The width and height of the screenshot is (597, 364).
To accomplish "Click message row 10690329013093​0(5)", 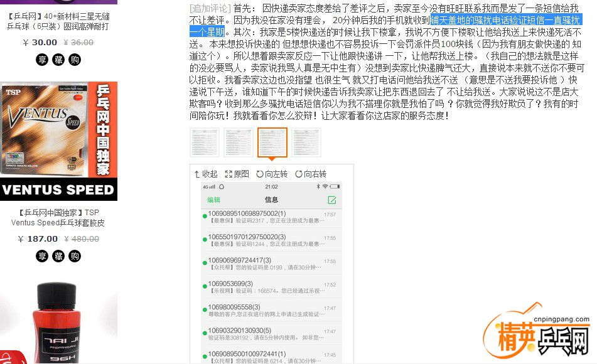I will click(271, 333).
